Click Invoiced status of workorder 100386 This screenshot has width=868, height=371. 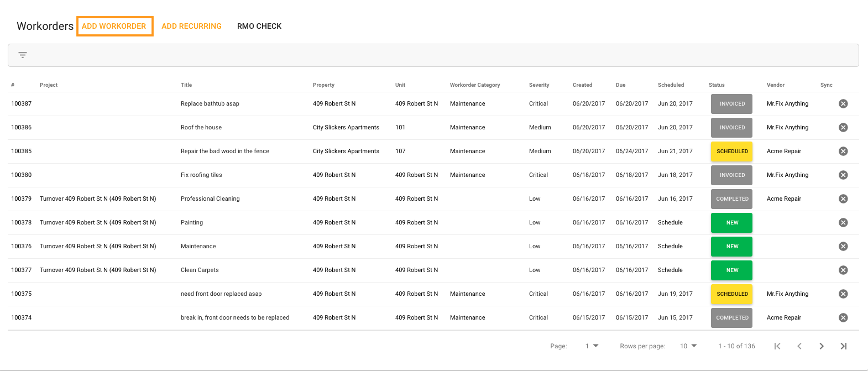[732, 127]
